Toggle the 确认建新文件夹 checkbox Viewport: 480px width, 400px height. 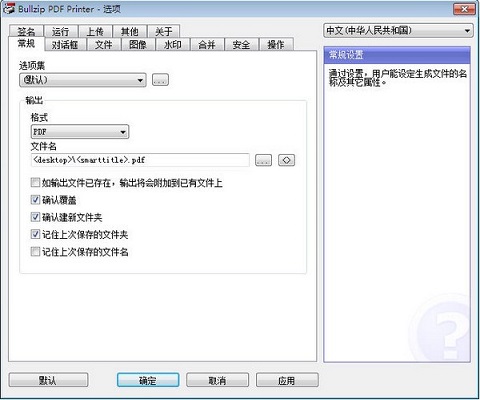point(35,217)
